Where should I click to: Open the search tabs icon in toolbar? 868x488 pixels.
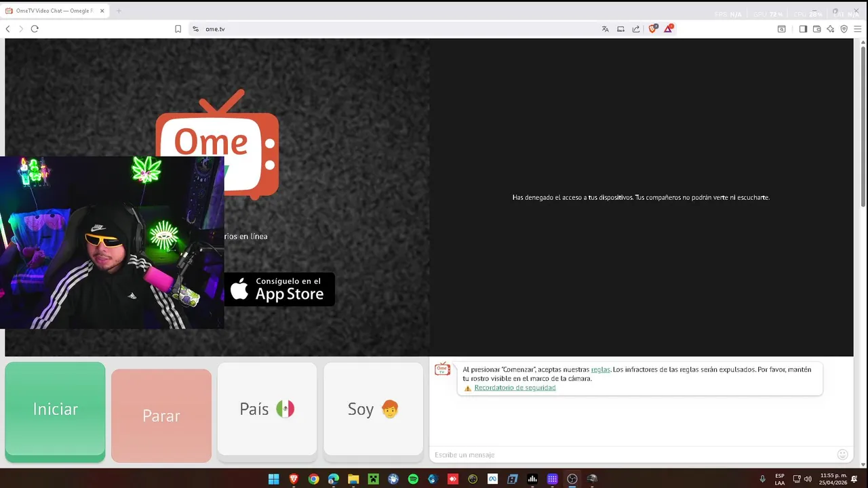[781, 29]
